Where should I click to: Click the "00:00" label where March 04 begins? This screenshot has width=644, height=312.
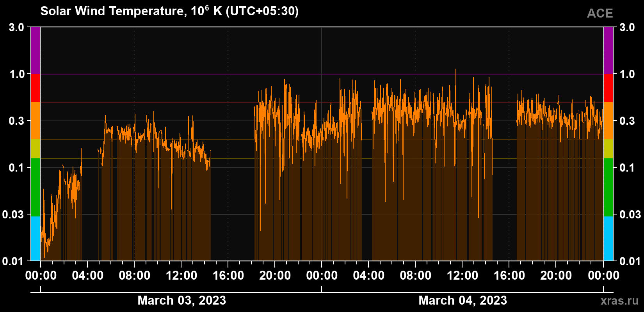pyautogui.click(x=322, y=276)
